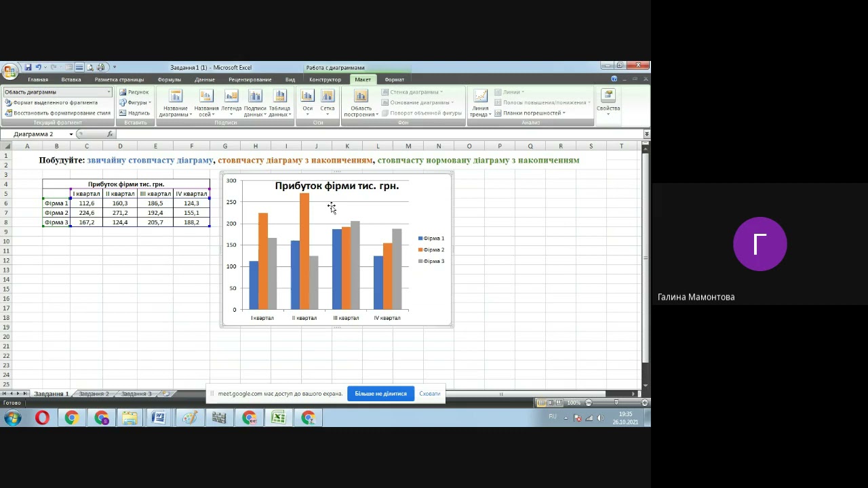The height and width of the screenshot is (488, 868).
Task: Open Подписи данных data labels options
Action: (256, 103)
